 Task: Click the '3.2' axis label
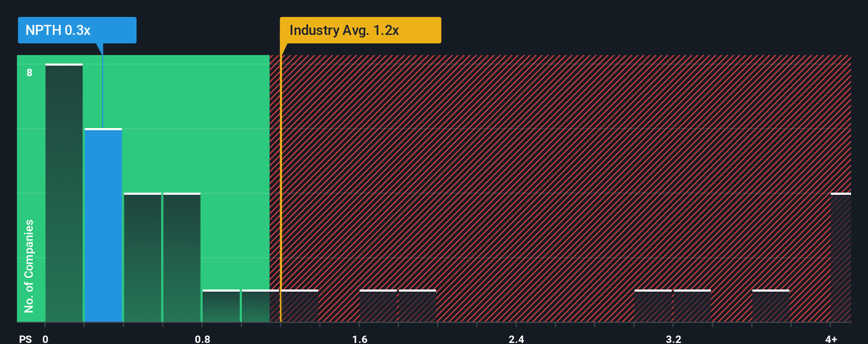coord(674,339)
